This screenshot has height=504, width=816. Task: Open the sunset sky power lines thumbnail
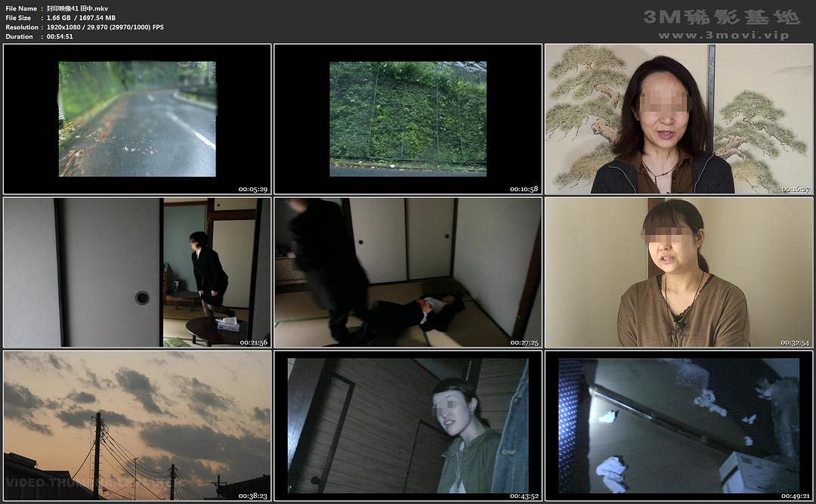137,425
